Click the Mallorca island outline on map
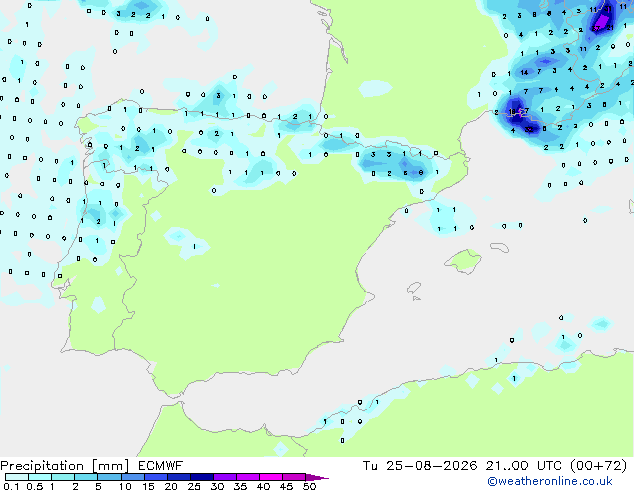This screenshot has height=490, width=634. (x=463, y=261)
